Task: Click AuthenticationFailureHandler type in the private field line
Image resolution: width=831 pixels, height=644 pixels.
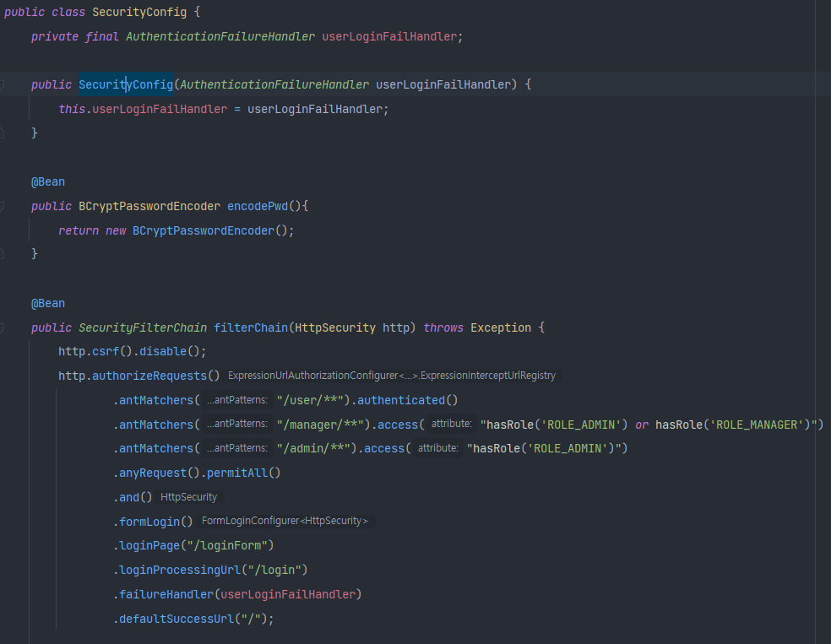Action: [220, 36]
